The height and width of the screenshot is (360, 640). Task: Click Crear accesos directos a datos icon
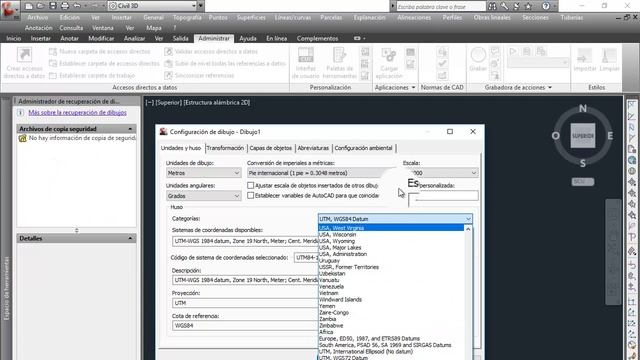24,55
